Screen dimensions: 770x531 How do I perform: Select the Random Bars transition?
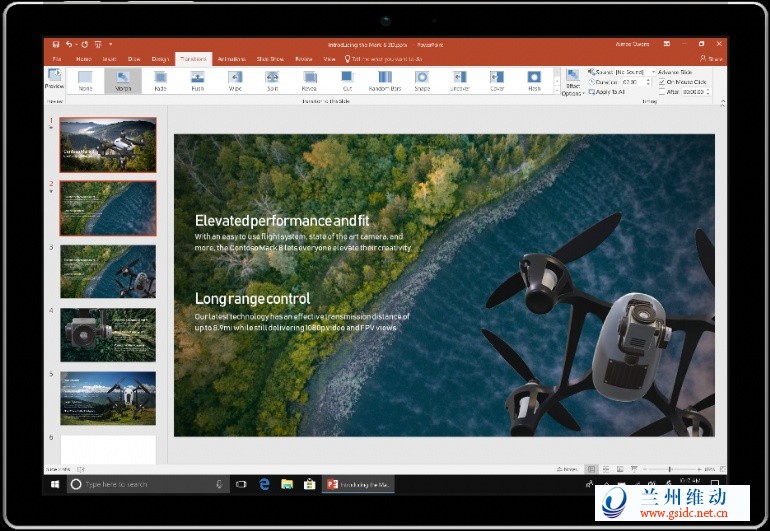[384, 80]
